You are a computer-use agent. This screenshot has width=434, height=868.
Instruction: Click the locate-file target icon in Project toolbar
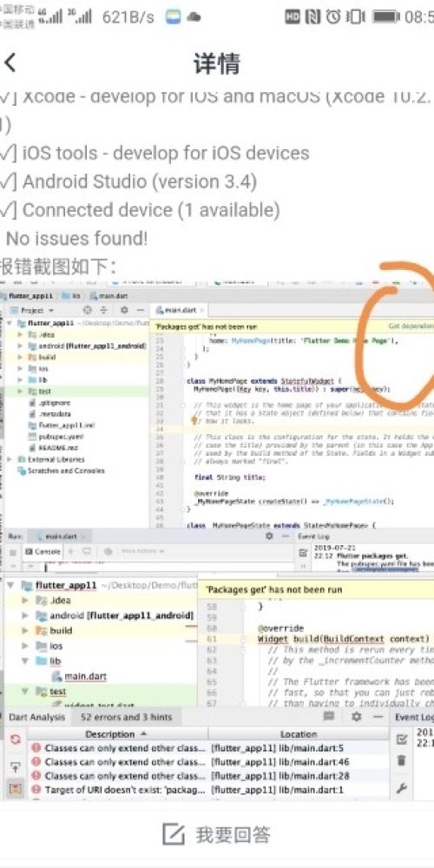(x=88, y=311)
